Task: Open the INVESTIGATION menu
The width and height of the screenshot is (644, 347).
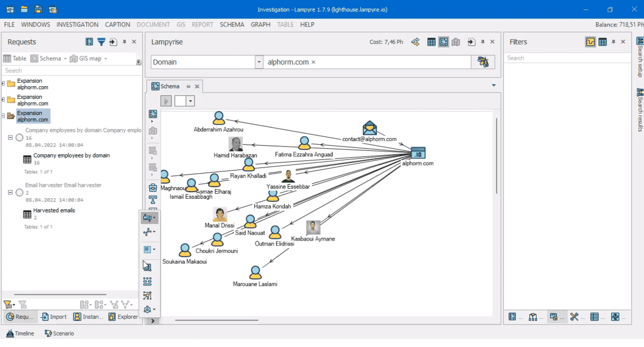Action: [77, 25]
